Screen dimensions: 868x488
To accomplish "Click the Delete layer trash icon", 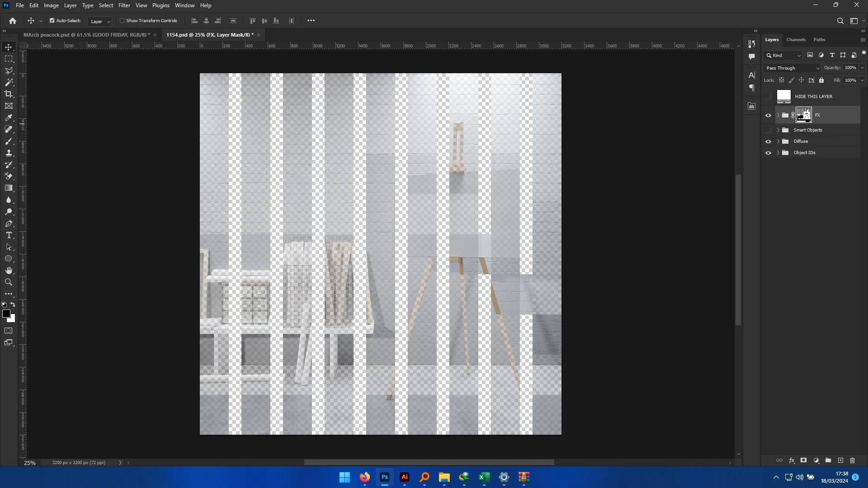I will [x=852, y=460].
